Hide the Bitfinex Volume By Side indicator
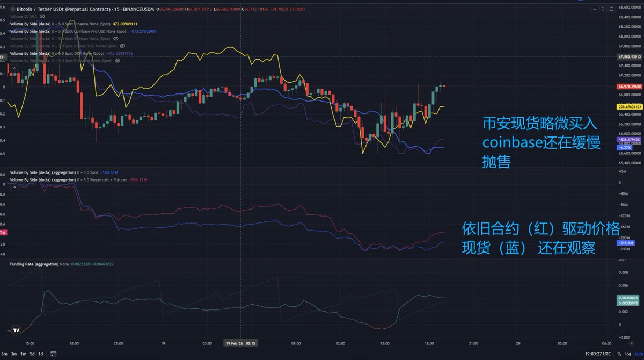Screen dimensions: 644x360 [116, 38]
